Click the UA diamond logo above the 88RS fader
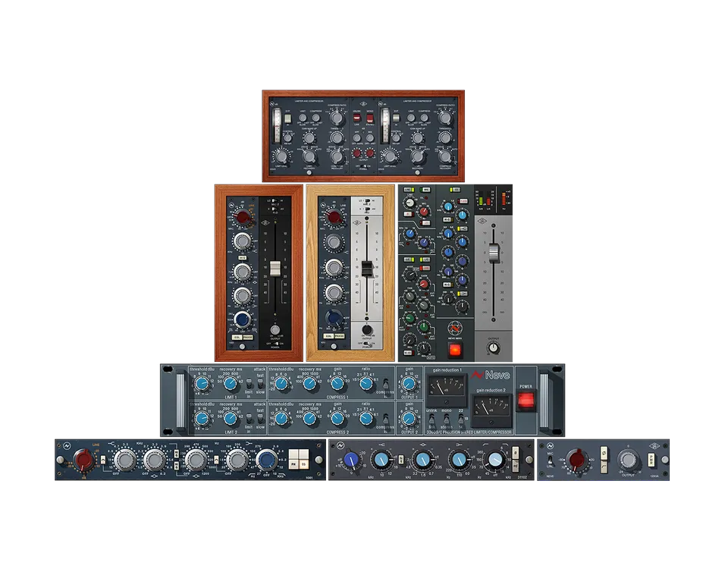Screen dimensions: 728x572 (482, 221)
